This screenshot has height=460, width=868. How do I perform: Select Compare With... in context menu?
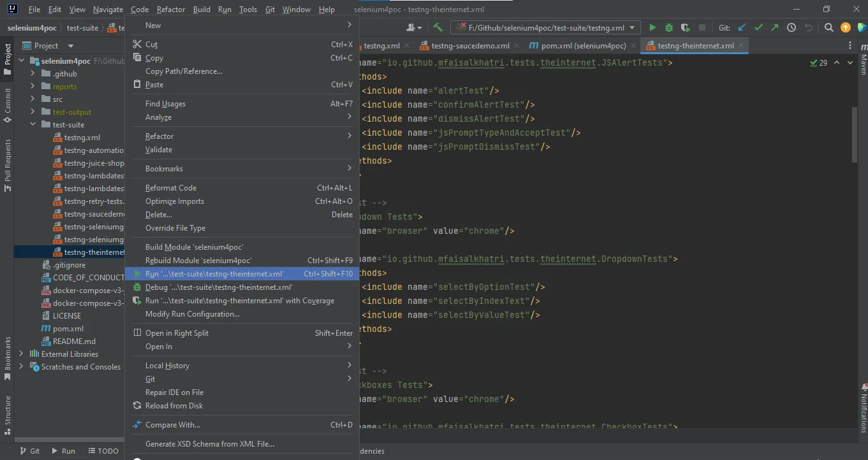242,425
